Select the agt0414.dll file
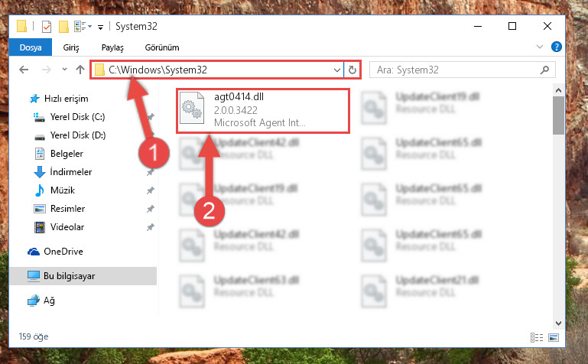The width and height of the screenshot is (588, 364). pyautogui.click(x=263, y=111)
